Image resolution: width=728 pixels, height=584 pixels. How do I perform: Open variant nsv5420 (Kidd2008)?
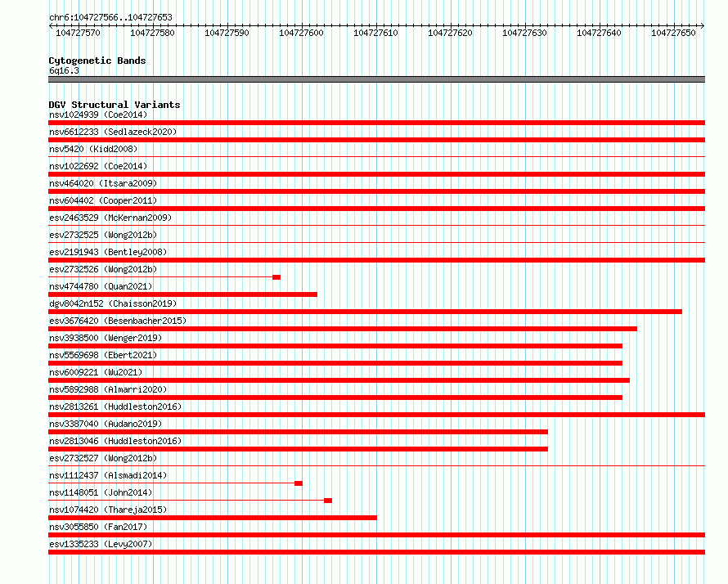click(93, 149)
